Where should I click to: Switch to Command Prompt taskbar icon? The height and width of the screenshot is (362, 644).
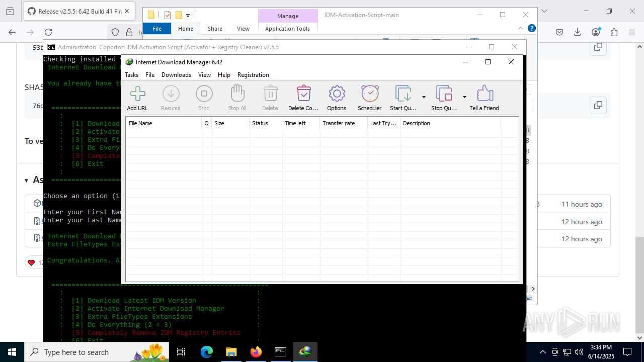pos(280,352)
